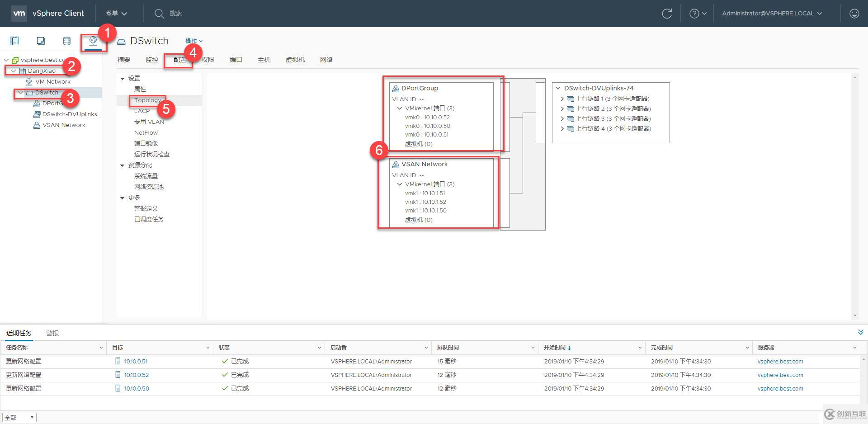Open Administrator@VSPHERE.LOCAL user menu
Screen dimensions: 868x424
[772, 14]
